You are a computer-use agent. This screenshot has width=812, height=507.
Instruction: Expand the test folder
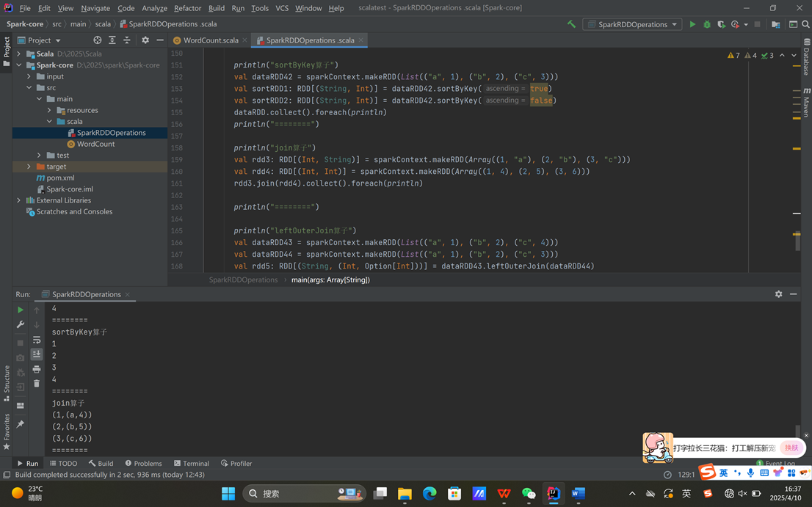39,156
